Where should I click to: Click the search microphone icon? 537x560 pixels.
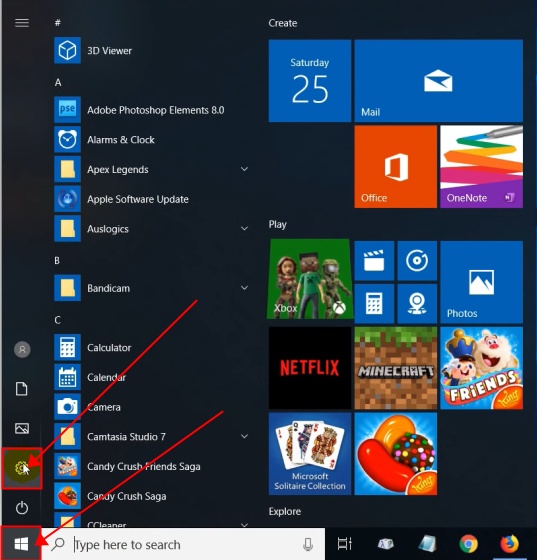coord(308,545)
